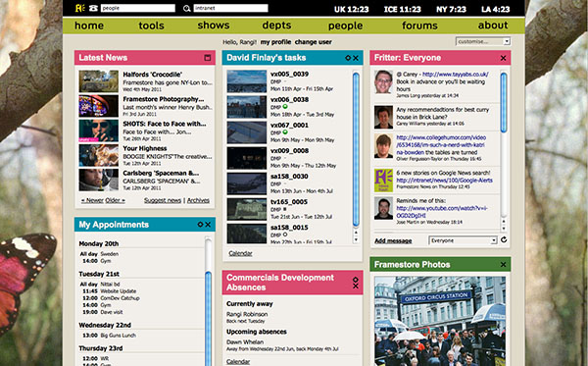Go to Older news items

point(115,200)
